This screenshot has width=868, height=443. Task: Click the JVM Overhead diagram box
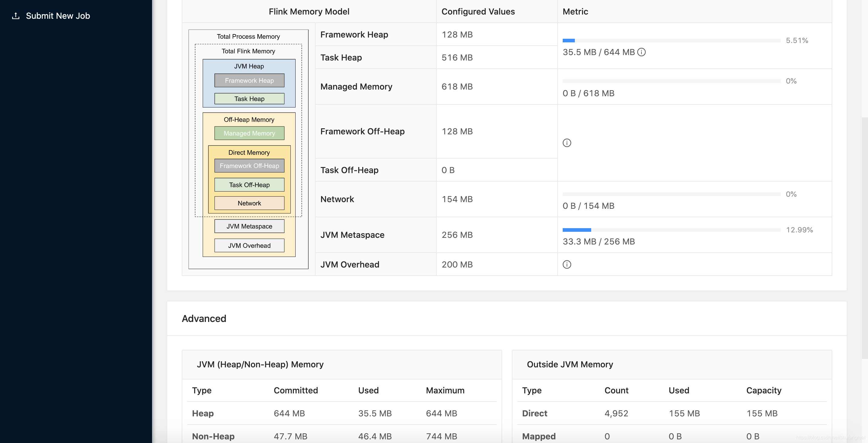[x=249, y=245]
